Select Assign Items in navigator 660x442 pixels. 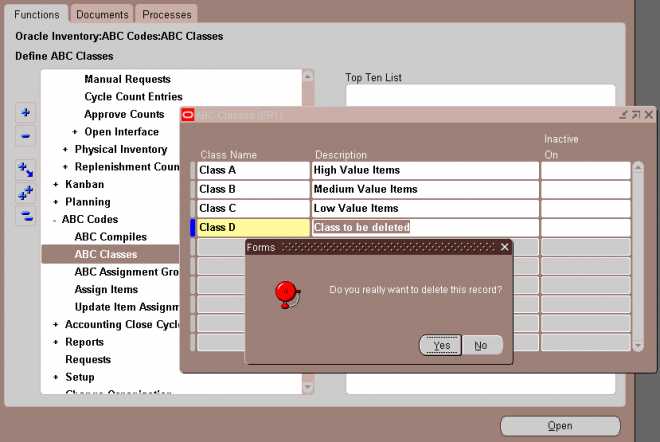(106, 290)
